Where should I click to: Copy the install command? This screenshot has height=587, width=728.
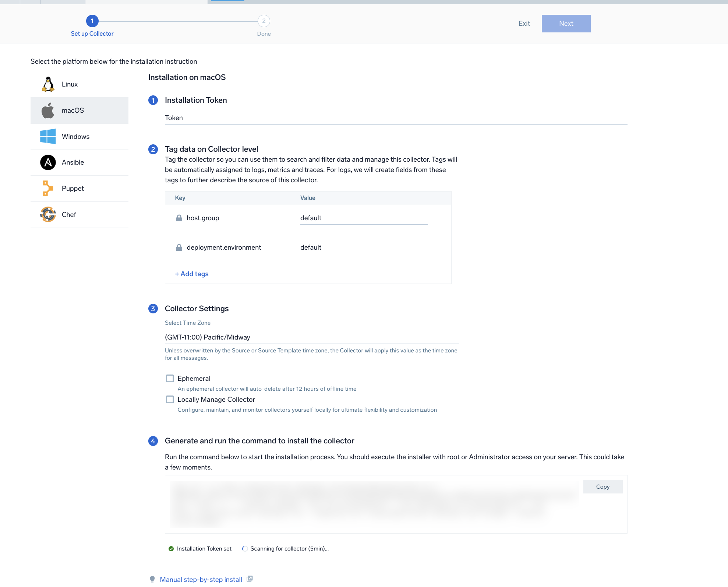pyautogui.click(x=602, y=487)
